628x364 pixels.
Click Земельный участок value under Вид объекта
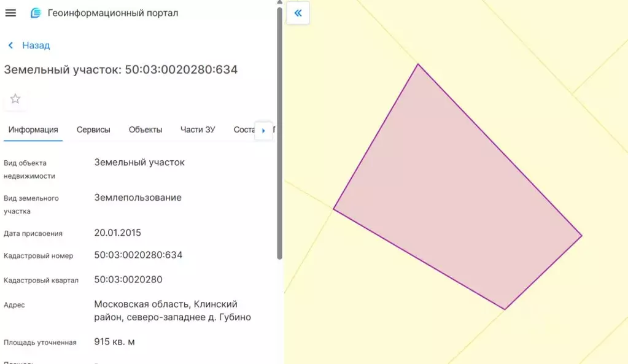(139, 162)
